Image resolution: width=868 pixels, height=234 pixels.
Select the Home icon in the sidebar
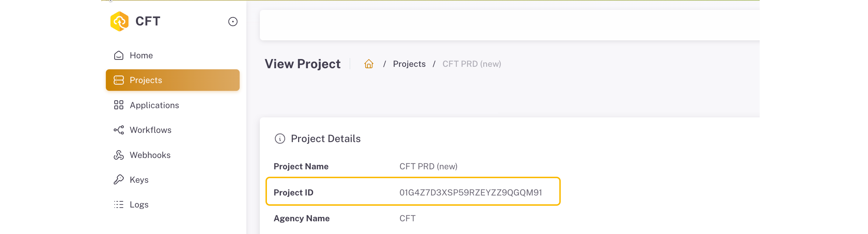click(x=119, y=55)
